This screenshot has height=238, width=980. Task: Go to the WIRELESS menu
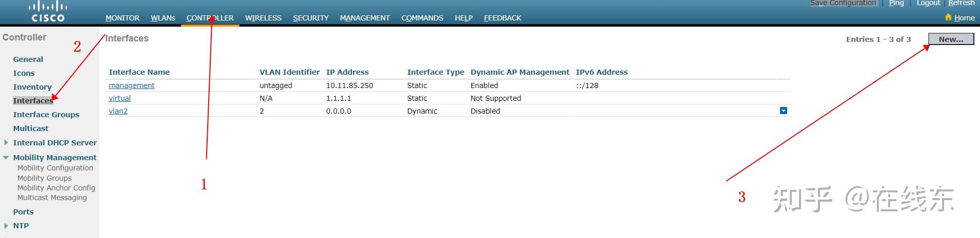pos(263,18)
